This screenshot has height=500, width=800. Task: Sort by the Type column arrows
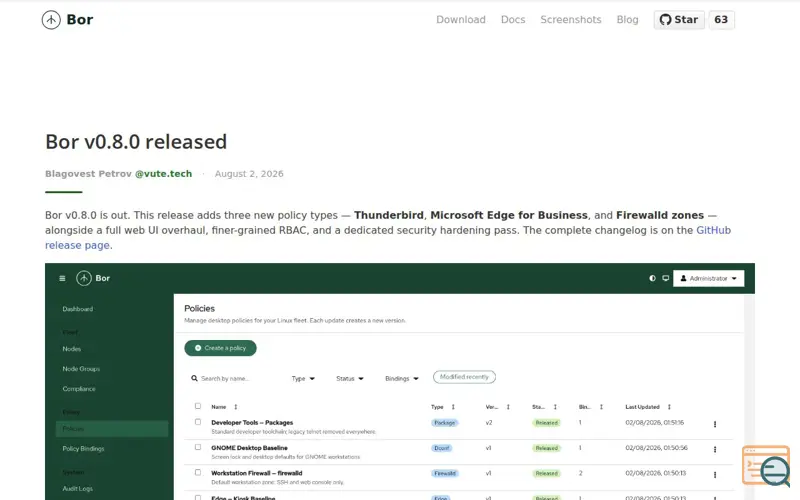coord(453,407)
